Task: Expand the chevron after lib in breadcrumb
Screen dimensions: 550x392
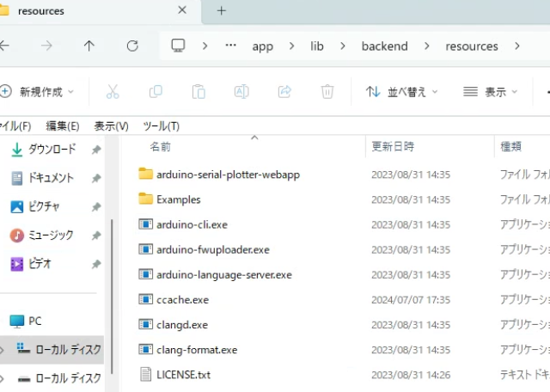Action: click(343, 46)
